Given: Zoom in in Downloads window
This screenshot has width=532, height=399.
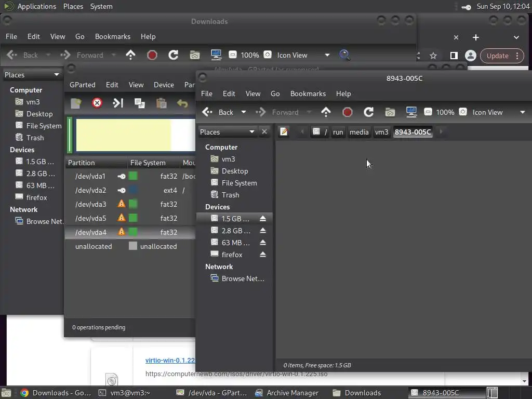Looking at the screenshot, I should 268,55.
